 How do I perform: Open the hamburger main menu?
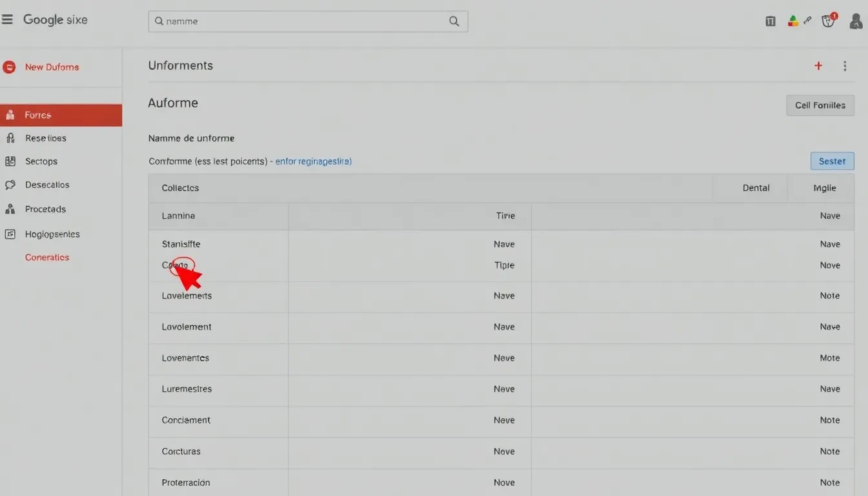(7, 20)
